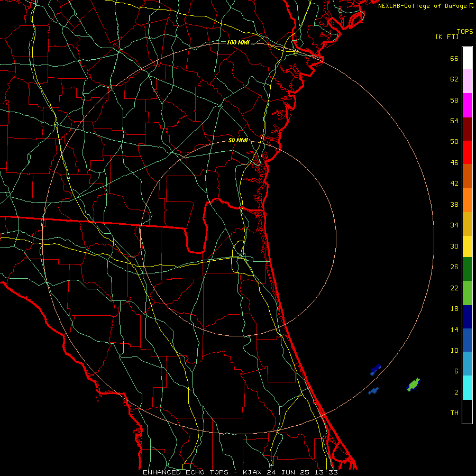Viewport: 476px width, 476px height.
Task: Click the small blue echo cell offshore
Action: point(373,391)
